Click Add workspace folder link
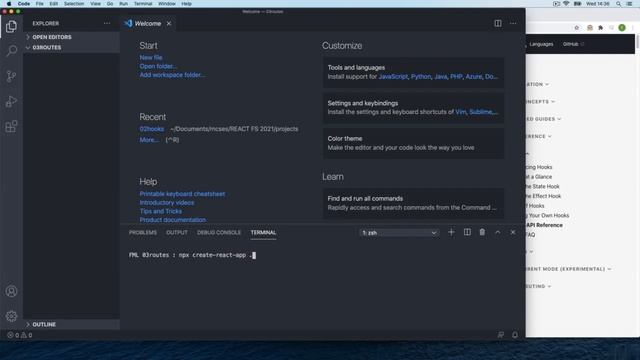The image size is (640, 360). 172,75
